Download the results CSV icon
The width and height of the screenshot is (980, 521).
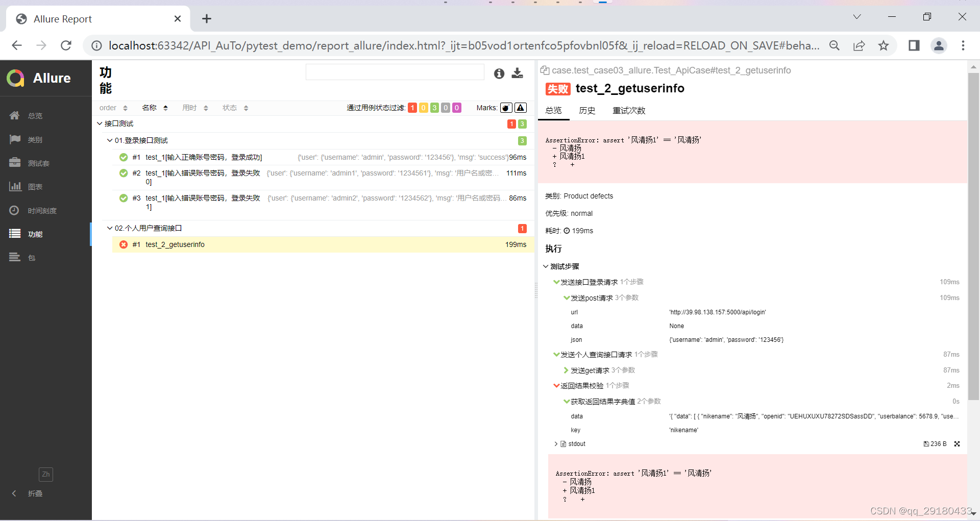pyautogui.click(x=518, y=73)
